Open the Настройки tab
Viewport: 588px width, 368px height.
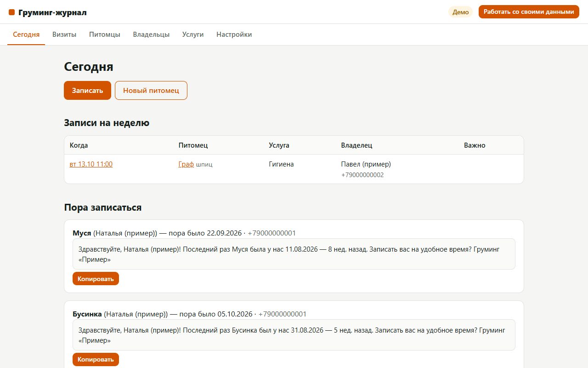(234, 34)
